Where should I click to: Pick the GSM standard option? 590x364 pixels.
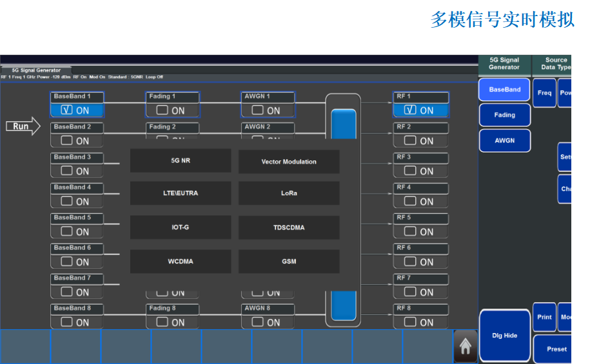click(x=289, y=262)
